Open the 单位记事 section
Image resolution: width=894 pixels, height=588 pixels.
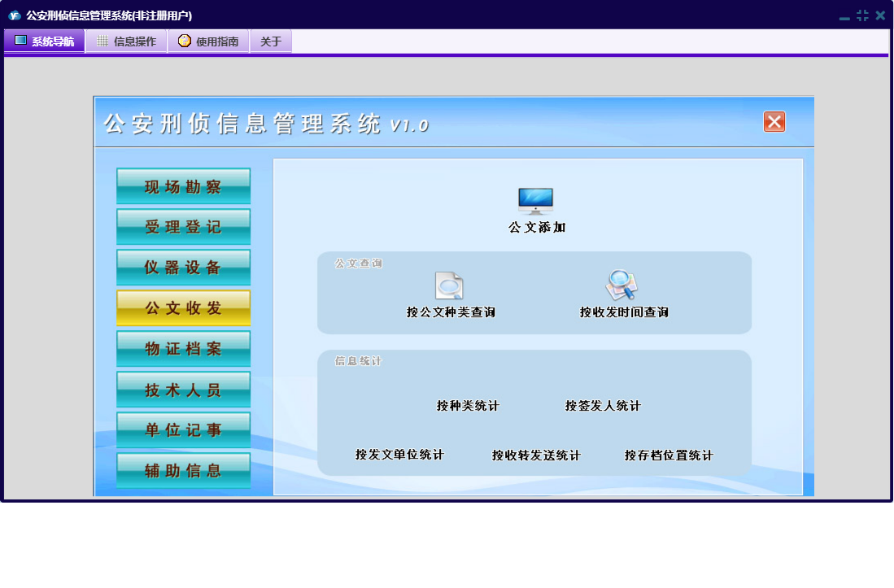[183, 430]
